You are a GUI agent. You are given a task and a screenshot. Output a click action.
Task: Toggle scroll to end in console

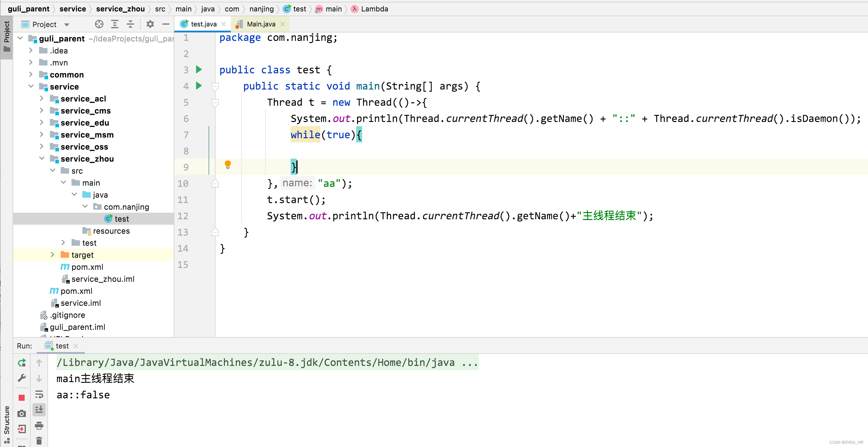click(x=39, y=410)
